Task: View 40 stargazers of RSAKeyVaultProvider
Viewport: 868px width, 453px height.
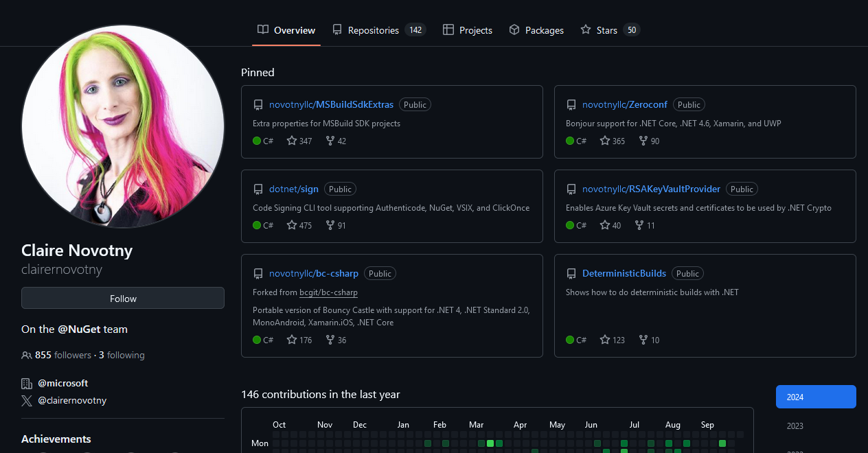Action: [x=610, y=225]
